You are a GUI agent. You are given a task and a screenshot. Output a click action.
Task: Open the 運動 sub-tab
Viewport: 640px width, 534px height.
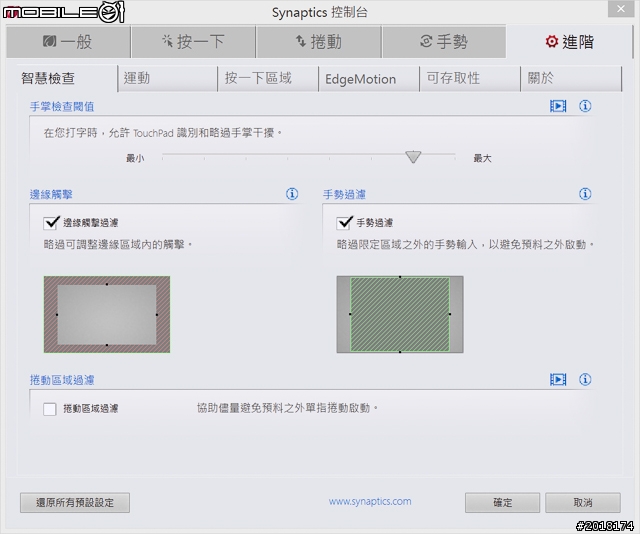click(168, 78)
